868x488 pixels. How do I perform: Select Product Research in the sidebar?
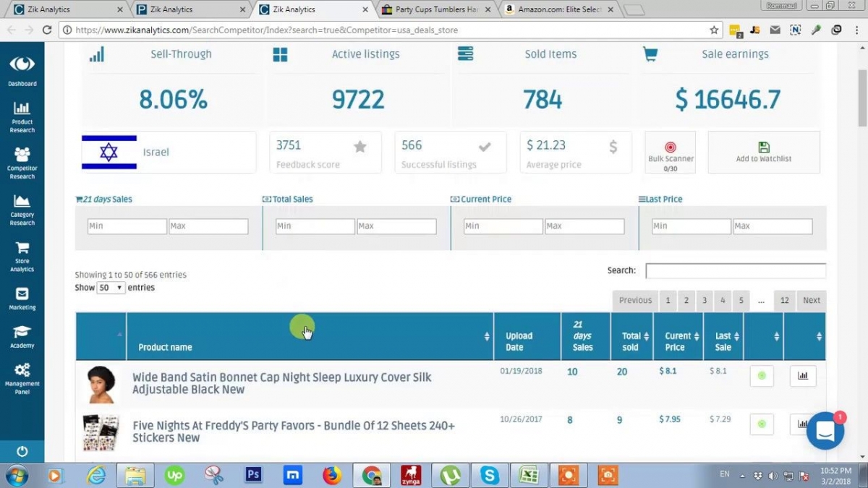point(22,118)
